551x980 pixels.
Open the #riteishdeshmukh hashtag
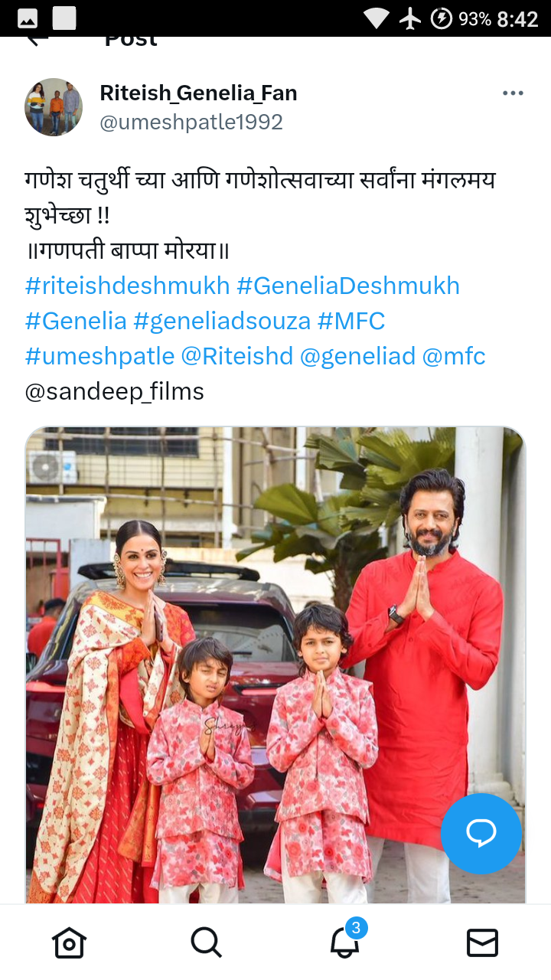[128, 286]
